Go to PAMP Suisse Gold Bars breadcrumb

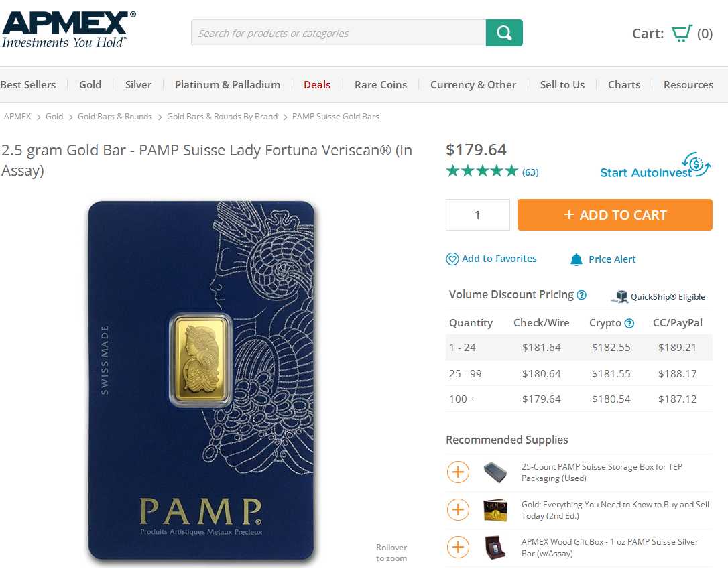[x=336, y=117]
